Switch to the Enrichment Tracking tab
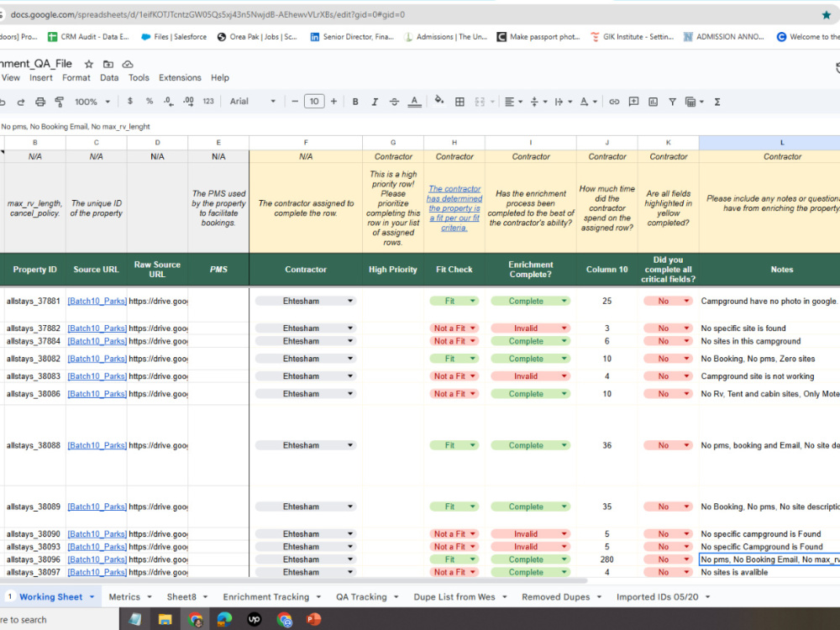This screenshot has height=630, width=840. (x=266, y=596)
